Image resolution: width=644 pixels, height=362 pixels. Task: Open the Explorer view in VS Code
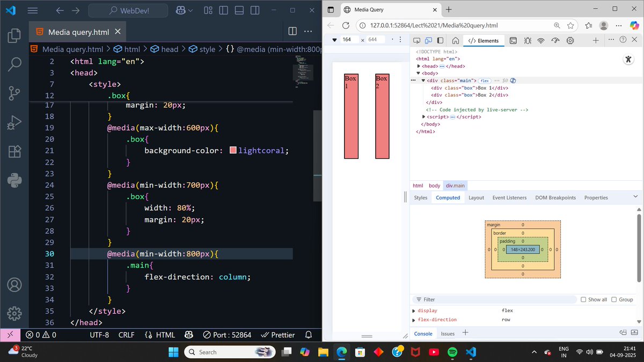(14, 36)
